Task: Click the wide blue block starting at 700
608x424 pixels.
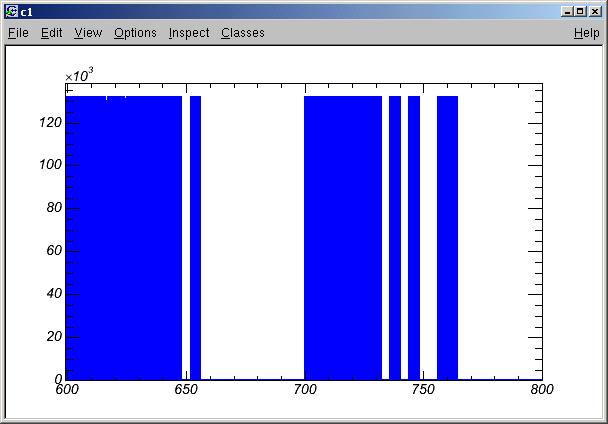Action: click(x=343, y=238)
